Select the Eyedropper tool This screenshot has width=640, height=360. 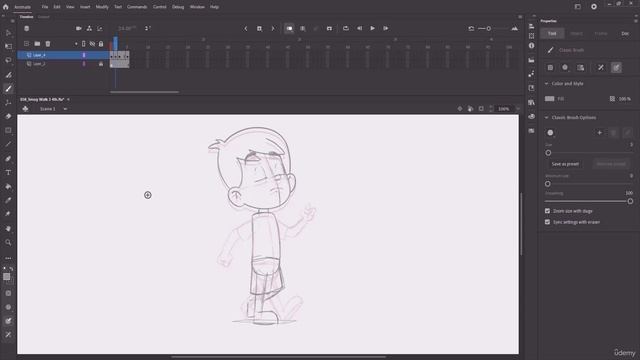(8, 200)
